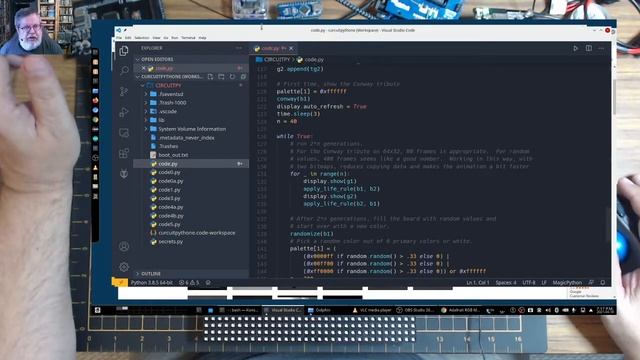The width and height of the screenshot is (640, 360).
Task: Collapse the Open Editors section
Action: [x=191, y=59]
